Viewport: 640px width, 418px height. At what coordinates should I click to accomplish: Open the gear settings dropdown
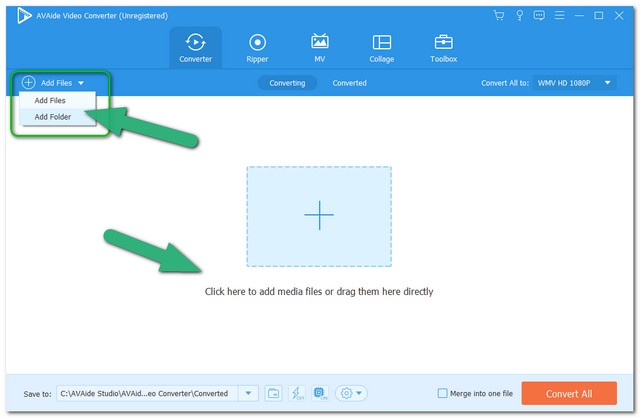(x=351, y=394)
